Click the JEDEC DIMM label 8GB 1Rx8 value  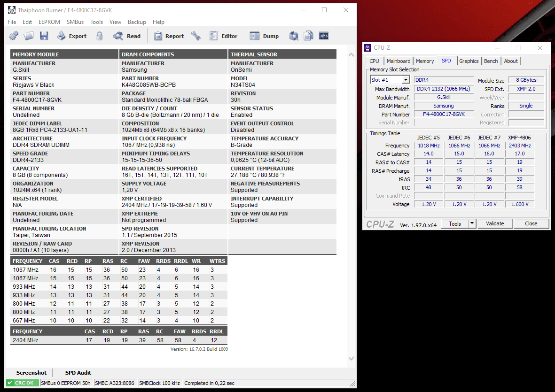50,130
